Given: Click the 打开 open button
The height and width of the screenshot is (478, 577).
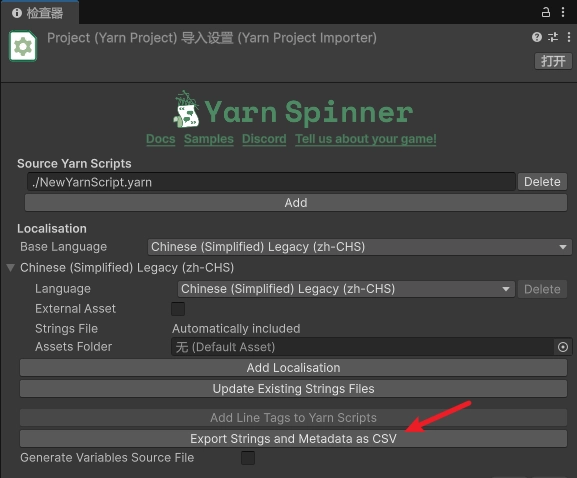Looking at the screenshot, I should pos(553,61).
